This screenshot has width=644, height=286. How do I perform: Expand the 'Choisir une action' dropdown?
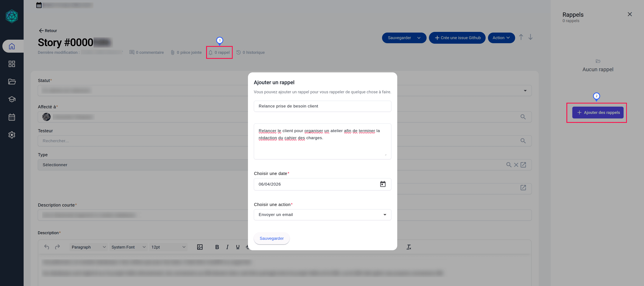tap(322, 214)
